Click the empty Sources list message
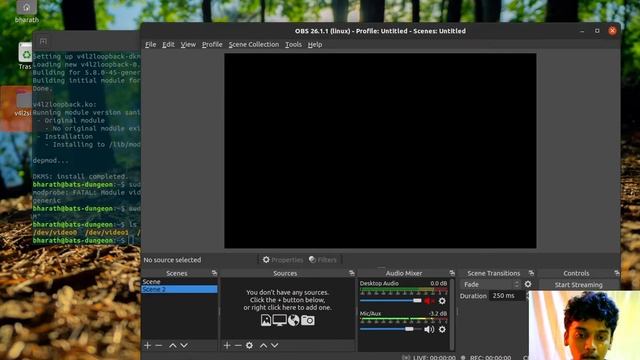The width and height of the screenshot is (640, 360). [287, 300]
